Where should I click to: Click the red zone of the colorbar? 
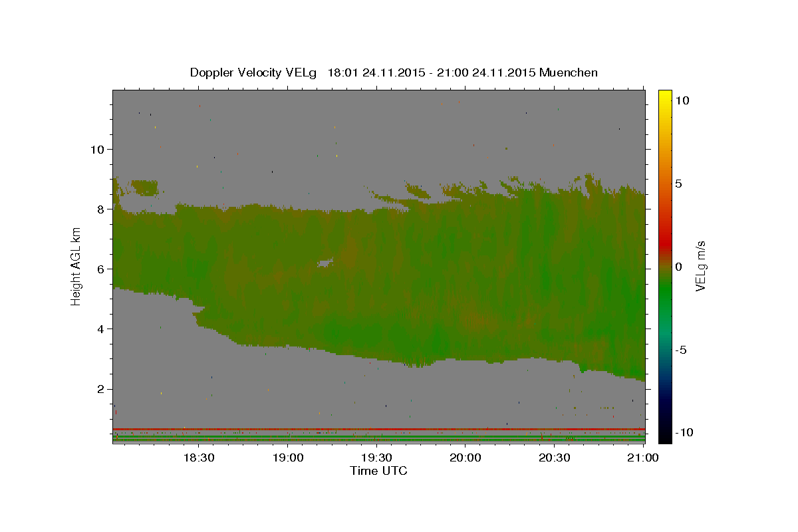[664, 243]
